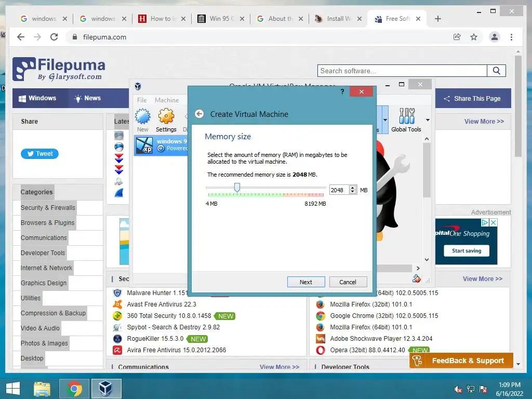The height and width of the screenshot is (399, 532).
Task: Open Mozilla Firefox (64bit) 101.0.1
Action: [371, 327]
